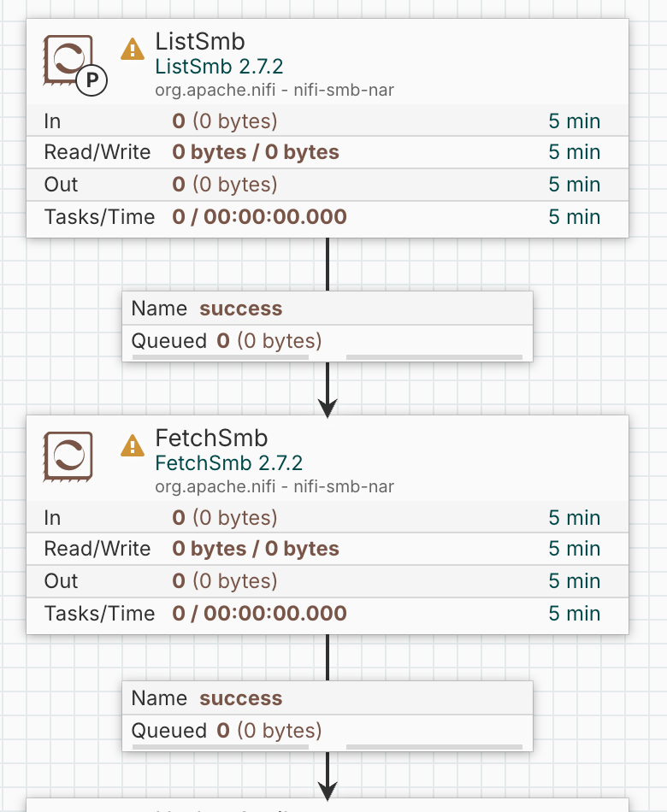The height and width of the screenshot is (812, 667).
Task: Click the FetchSmb processor icon
Action: coord(68,456)
